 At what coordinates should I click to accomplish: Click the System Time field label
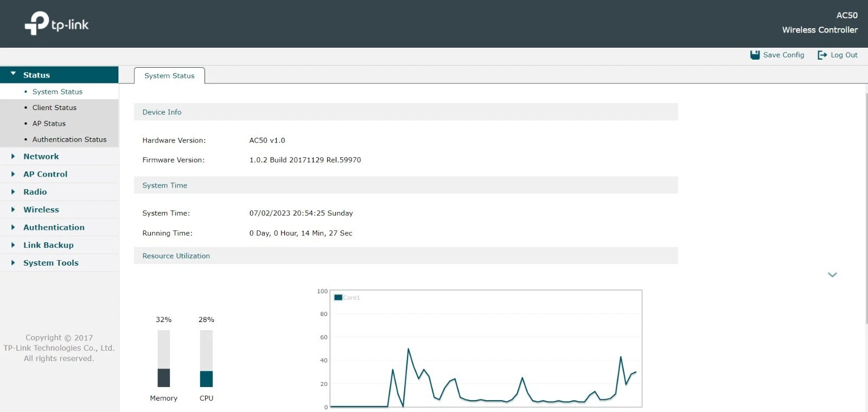point(166,213)
